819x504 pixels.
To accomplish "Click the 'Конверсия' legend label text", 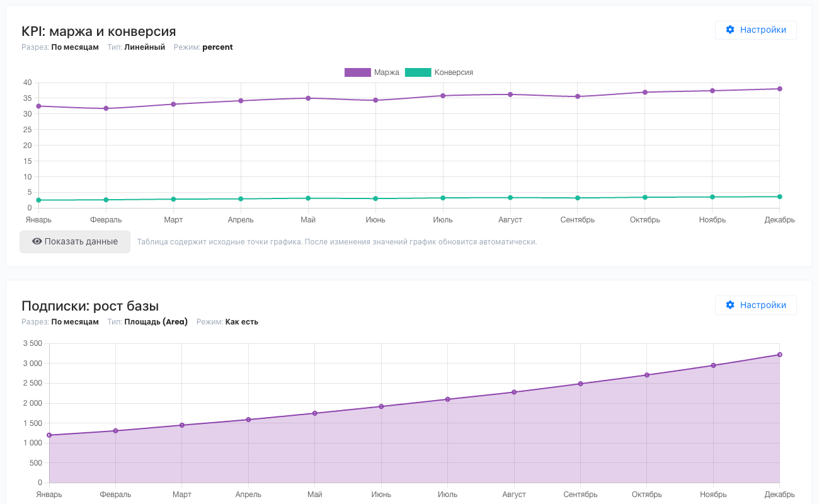I will (454, 72).
